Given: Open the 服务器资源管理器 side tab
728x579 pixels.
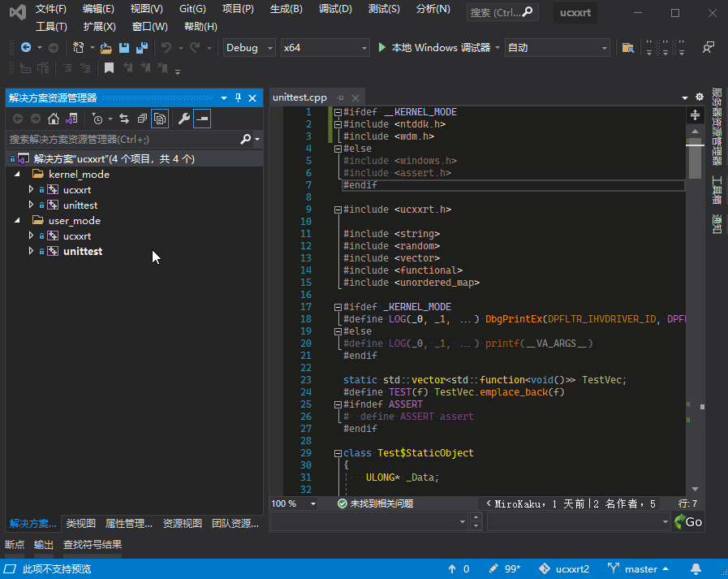Looking at the screenshot, I should 717,127.
